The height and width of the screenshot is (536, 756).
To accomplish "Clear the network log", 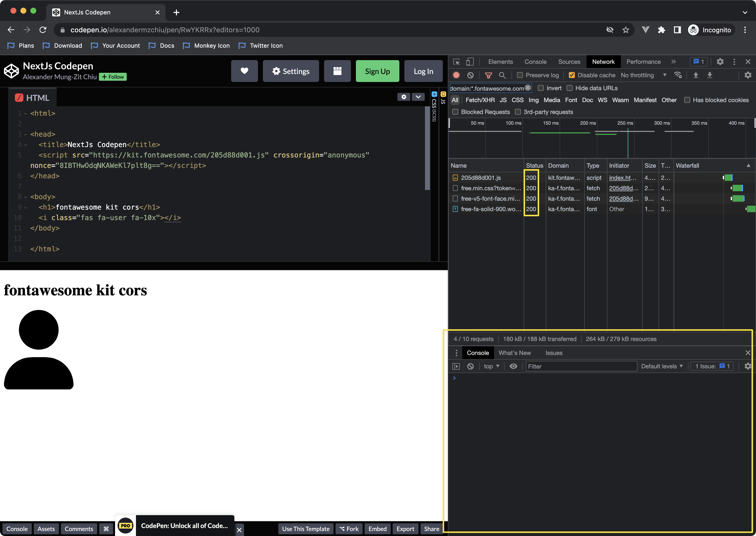I will tap(470, 75).
